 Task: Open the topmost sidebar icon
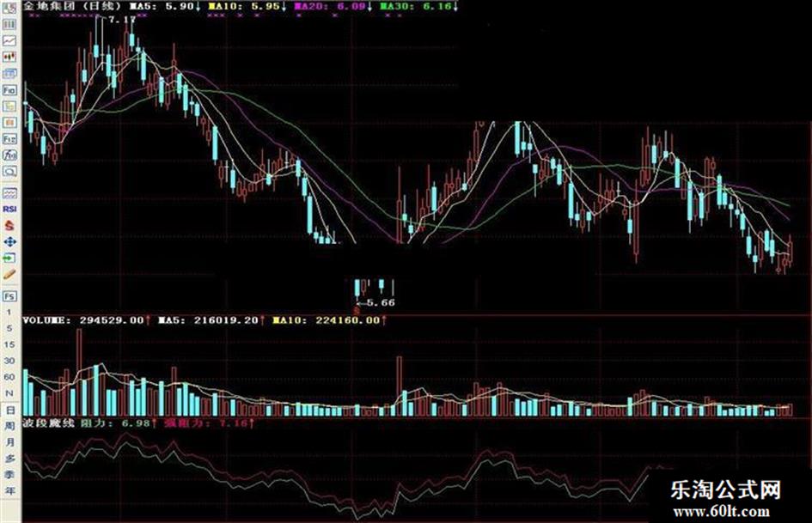point(9,8)
